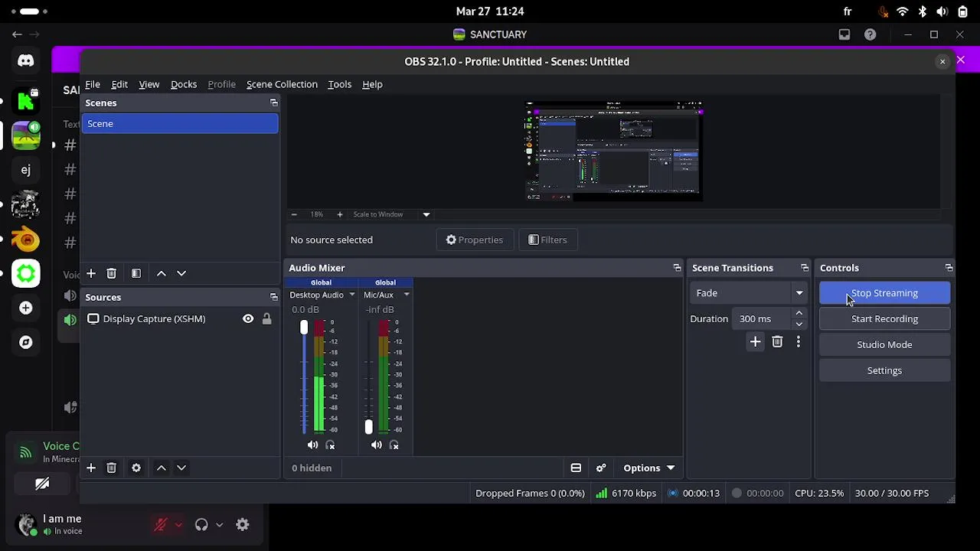The height and width of the screenshot is (551, 980).
Task: Expand Discord output device chevron
Action: [x=219, y=525]
